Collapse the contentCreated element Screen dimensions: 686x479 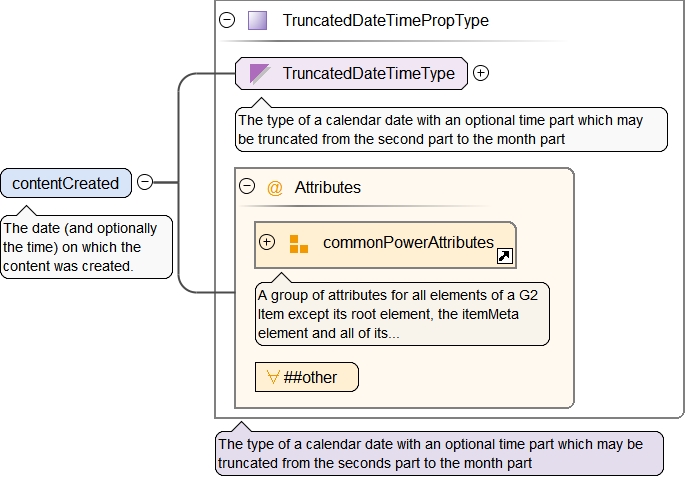(x=145, y=182)
